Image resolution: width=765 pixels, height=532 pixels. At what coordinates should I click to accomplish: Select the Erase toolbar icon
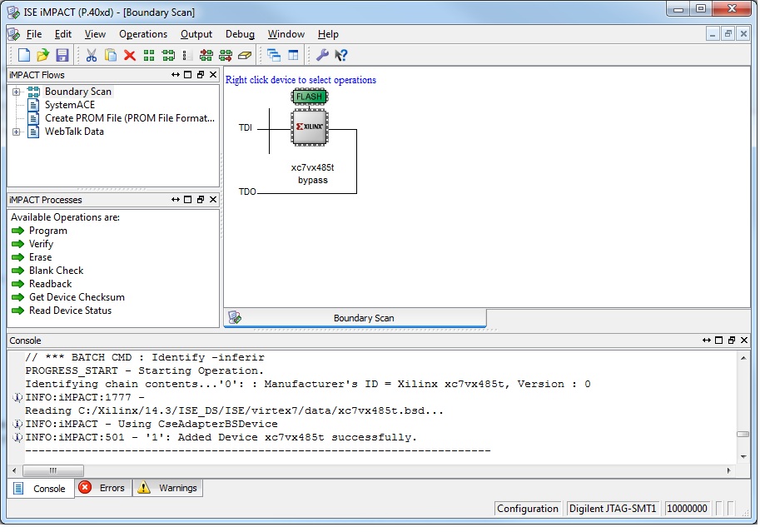(x=242, y=55)
